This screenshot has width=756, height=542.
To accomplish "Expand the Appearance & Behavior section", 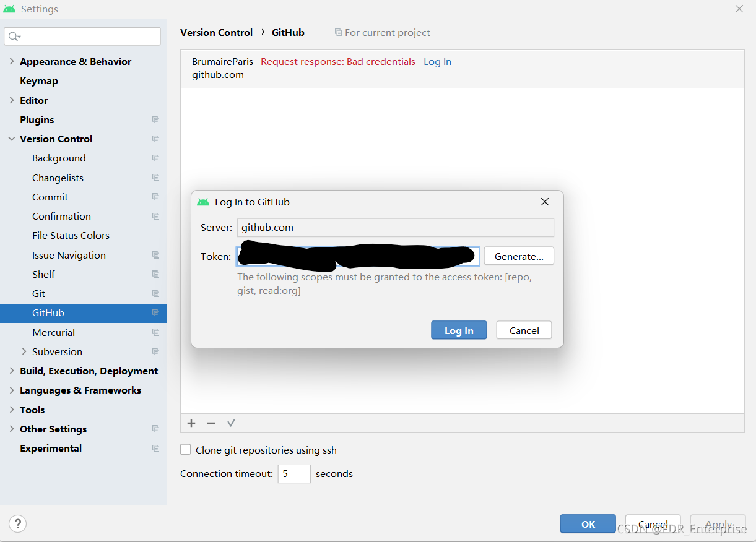I will (x=11, y=61).
